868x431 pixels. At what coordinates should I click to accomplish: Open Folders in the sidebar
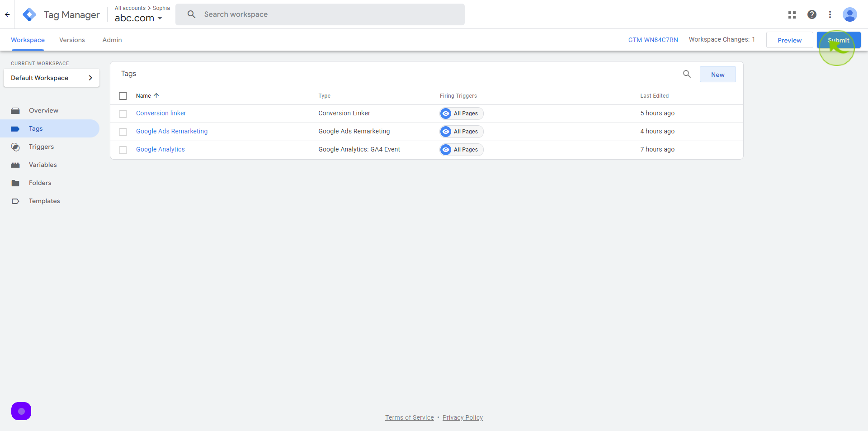tap(50, 183)
